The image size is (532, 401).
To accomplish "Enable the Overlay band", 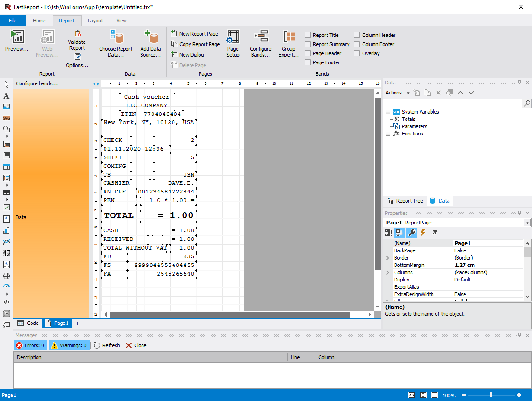I will click(357, 53).
